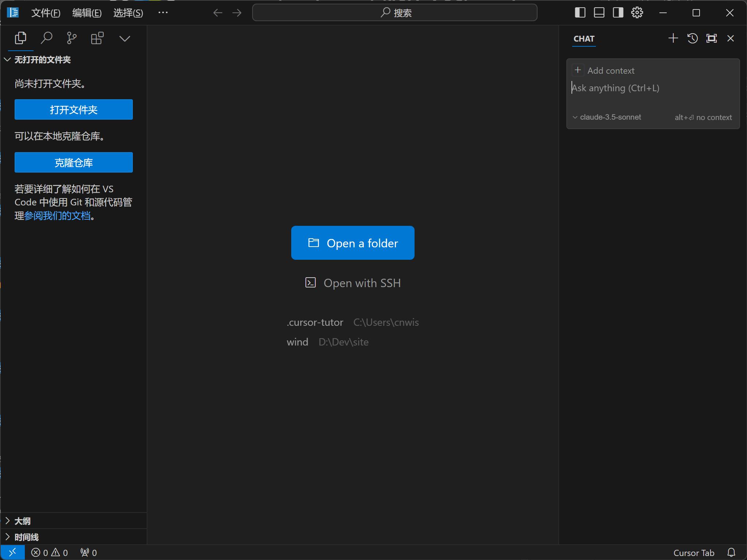
Task: Show chat history with clock icon
Action: click(692, 38)
